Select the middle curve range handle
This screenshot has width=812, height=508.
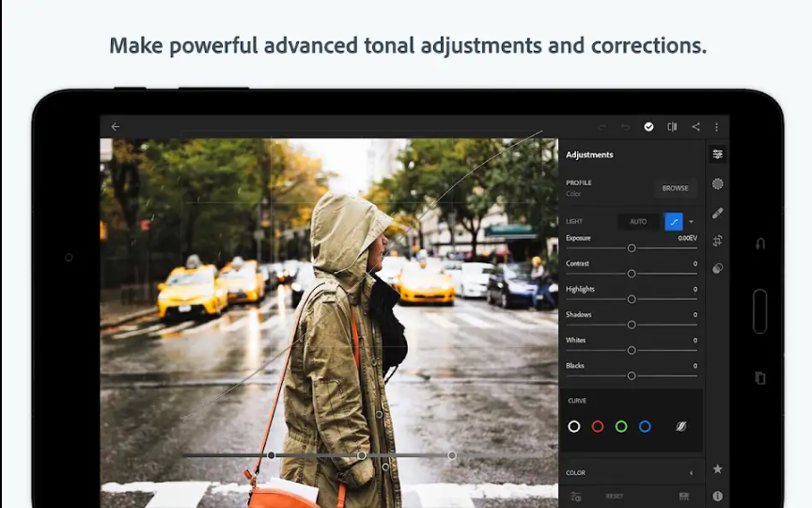(362, 455)
